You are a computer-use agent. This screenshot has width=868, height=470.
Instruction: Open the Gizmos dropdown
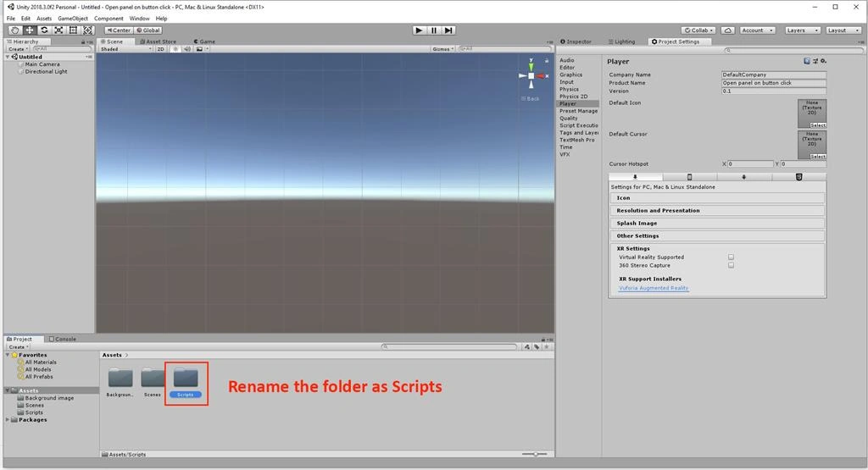442,49
